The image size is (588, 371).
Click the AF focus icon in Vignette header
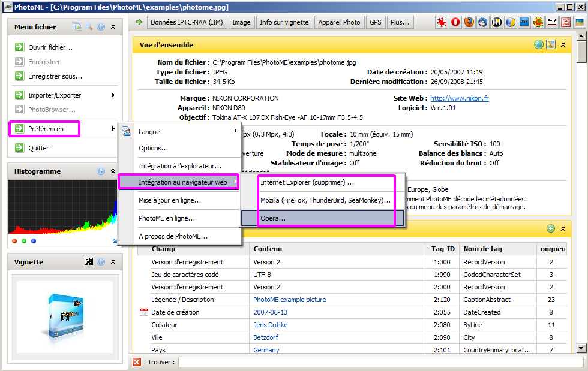[89, 261]
